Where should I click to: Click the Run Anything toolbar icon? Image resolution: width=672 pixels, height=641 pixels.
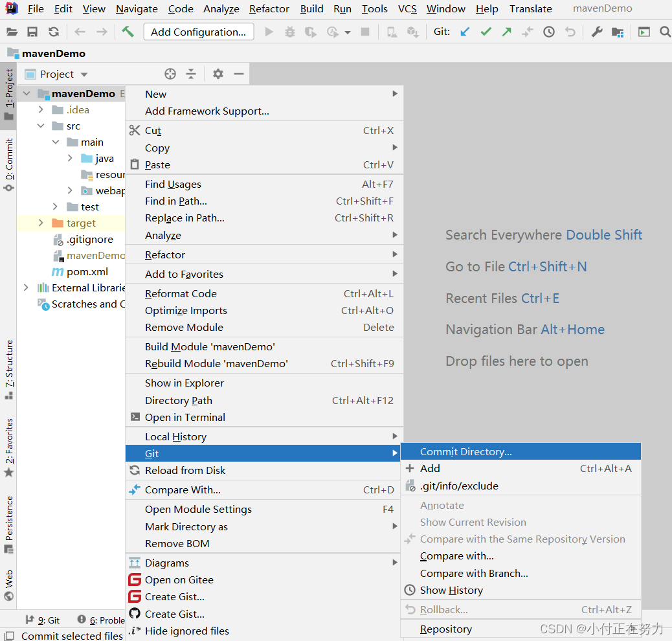tap(644, 32)
